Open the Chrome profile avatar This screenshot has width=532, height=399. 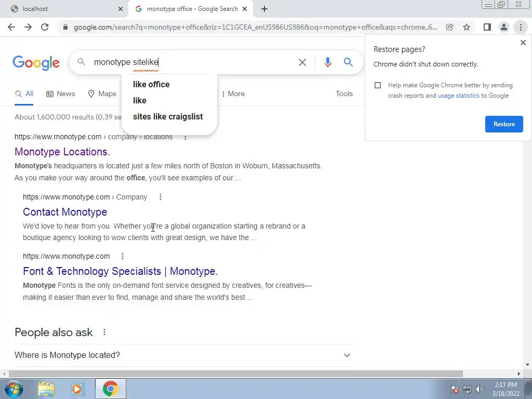(x=504, y=27)
